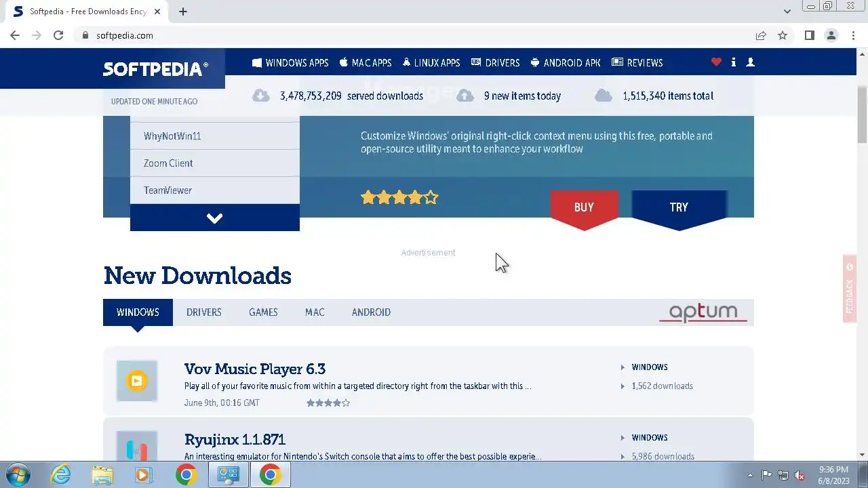Open the FEEDBACK side tab
Screen dimensions: 868x488
coord(850,289)
